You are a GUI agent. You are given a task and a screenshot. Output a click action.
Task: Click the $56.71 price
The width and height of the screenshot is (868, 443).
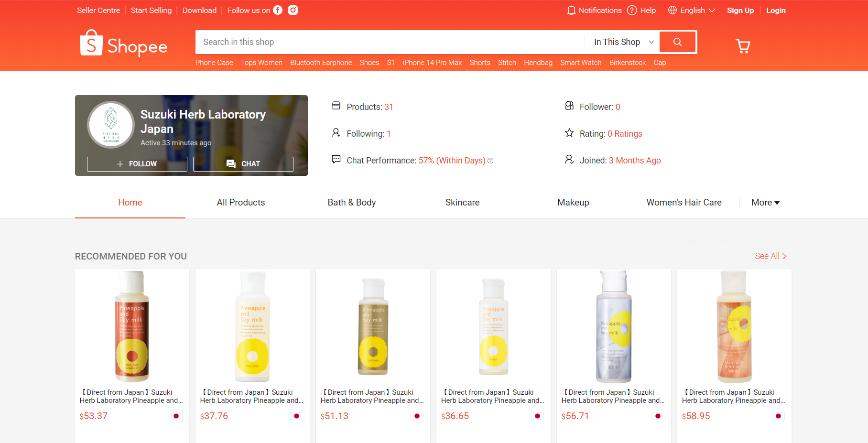(575, 416)
